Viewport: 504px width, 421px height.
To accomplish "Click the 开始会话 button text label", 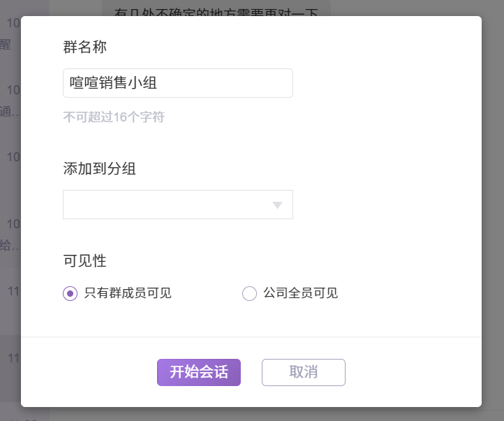I will (199, 372).
